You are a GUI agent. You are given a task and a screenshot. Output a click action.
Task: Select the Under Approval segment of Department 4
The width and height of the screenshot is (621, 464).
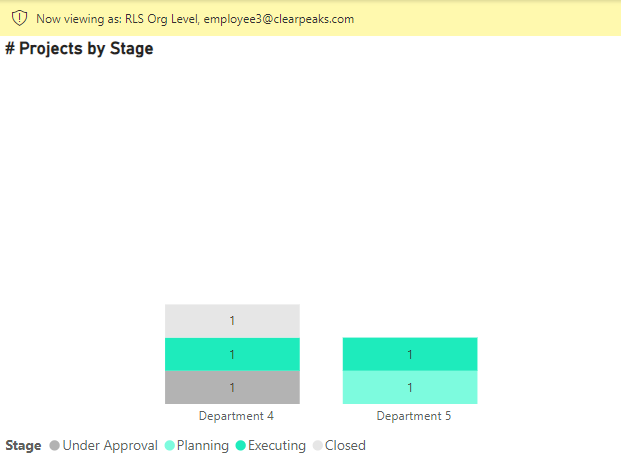click(232, 387)
